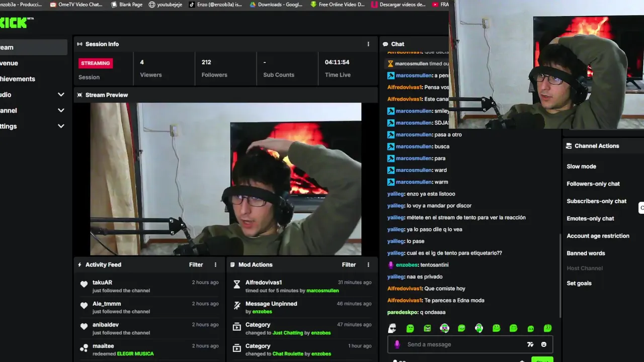Open the 7TV emote menu icon
Viewport: 644px width, 362px height.
tap(530, 344)
